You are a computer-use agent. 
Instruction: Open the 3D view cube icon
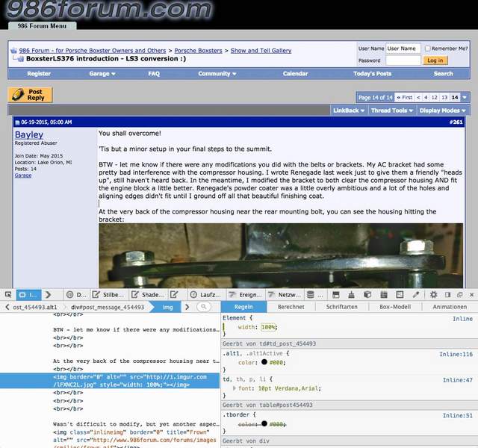click(367, 295)
